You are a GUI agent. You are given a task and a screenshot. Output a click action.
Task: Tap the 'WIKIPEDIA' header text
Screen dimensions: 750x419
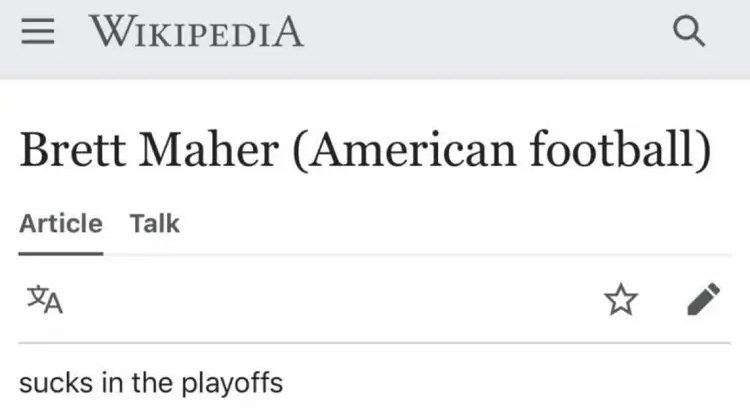coord(196,32)
